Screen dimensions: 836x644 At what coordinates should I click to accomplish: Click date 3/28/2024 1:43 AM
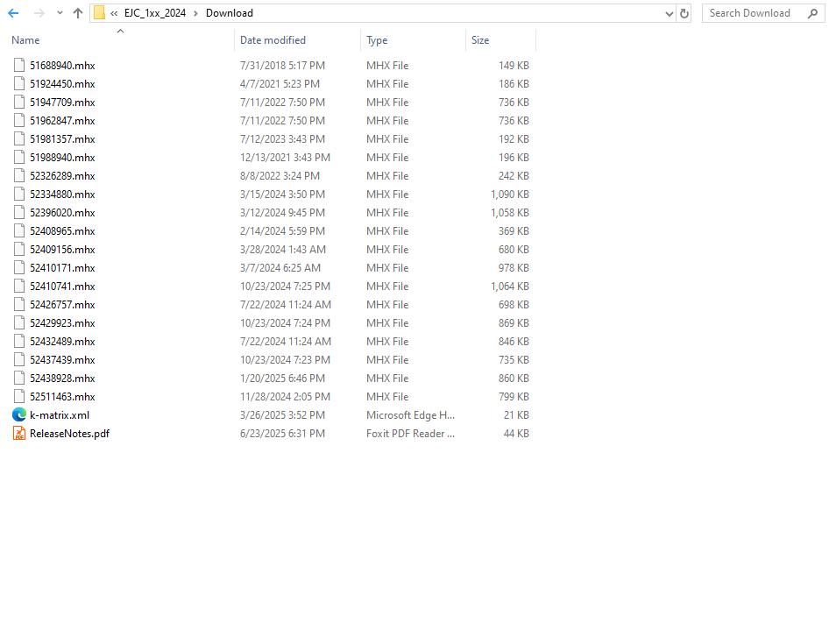point(282,249)
